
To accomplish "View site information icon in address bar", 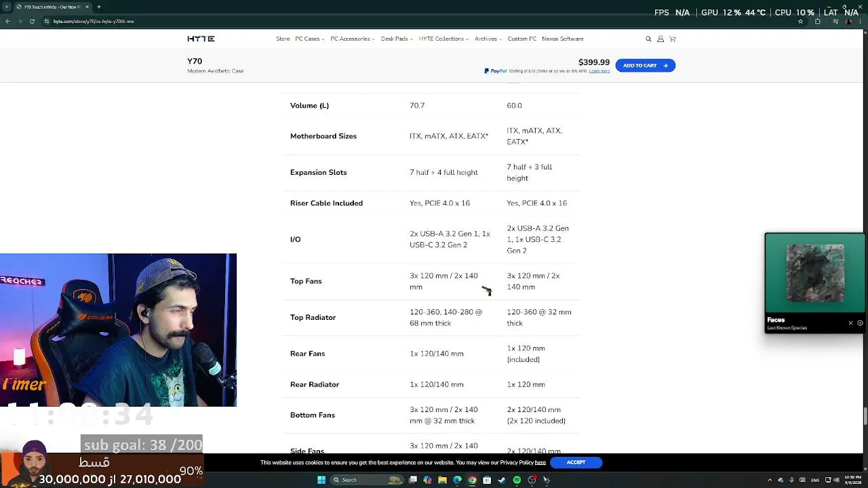I will click(x=47, y=22).
